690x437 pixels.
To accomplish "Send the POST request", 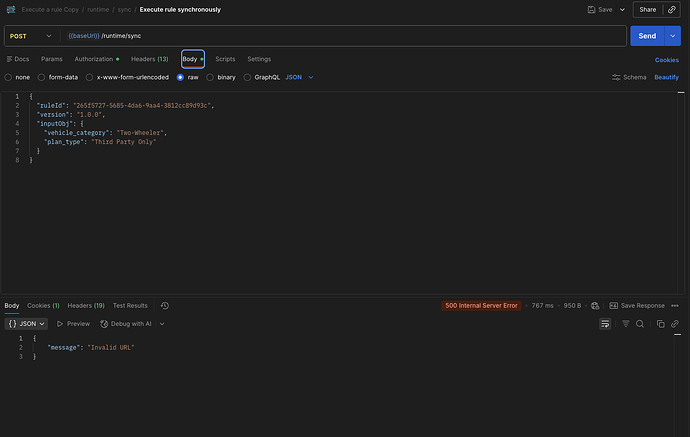I will pos(647,36).
